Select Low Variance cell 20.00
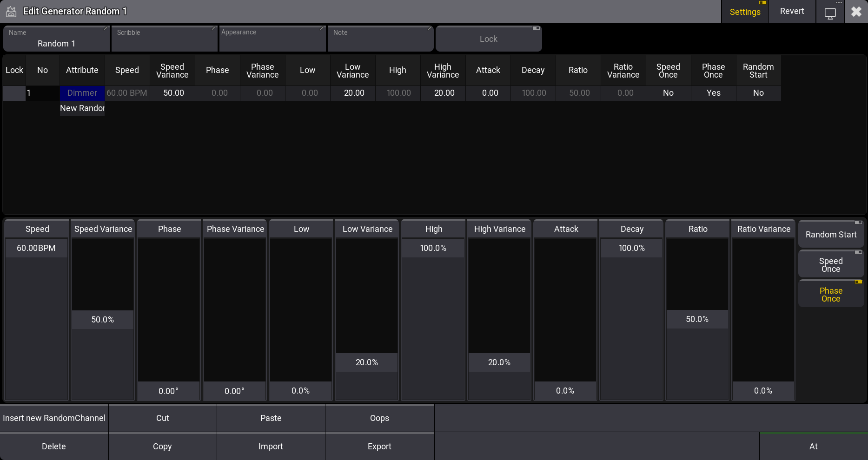This screenshot has width=868, height=460. pyautogui.click(x=353, y=93)
